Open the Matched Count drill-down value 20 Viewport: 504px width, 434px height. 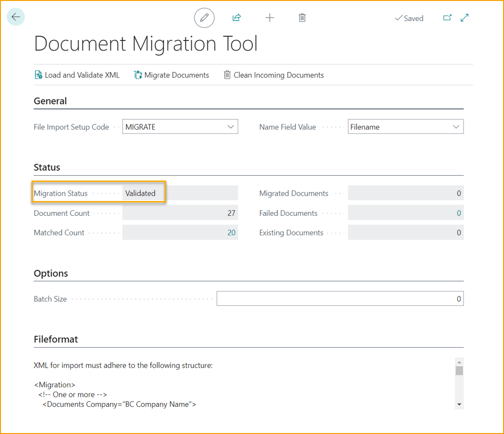pos(231,232)
